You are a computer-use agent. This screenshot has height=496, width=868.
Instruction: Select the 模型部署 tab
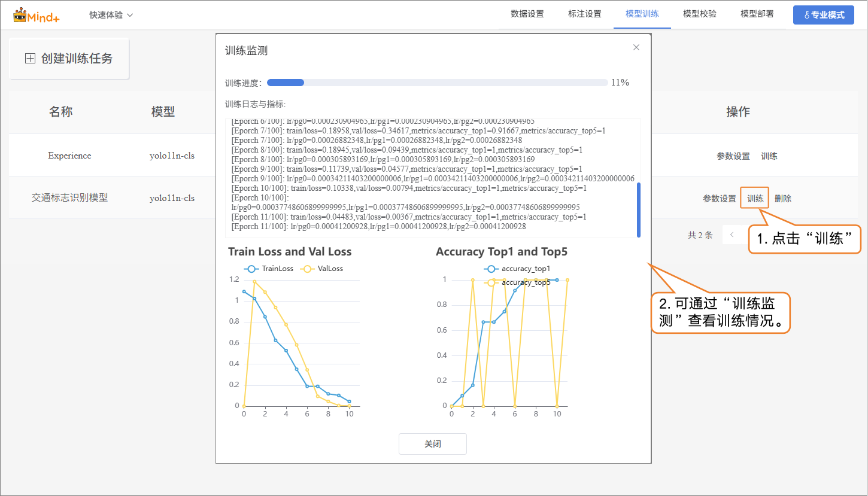point(757,14)
